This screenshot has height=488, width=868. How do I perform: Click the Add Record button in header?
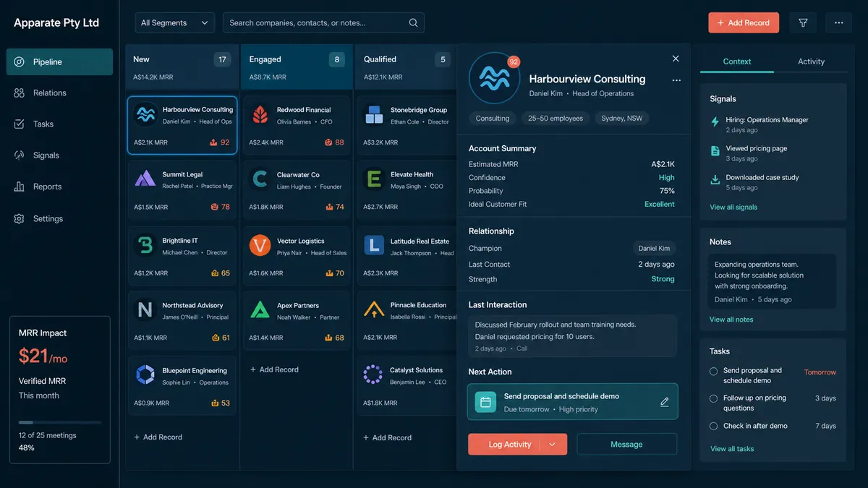tap(744, 23)
